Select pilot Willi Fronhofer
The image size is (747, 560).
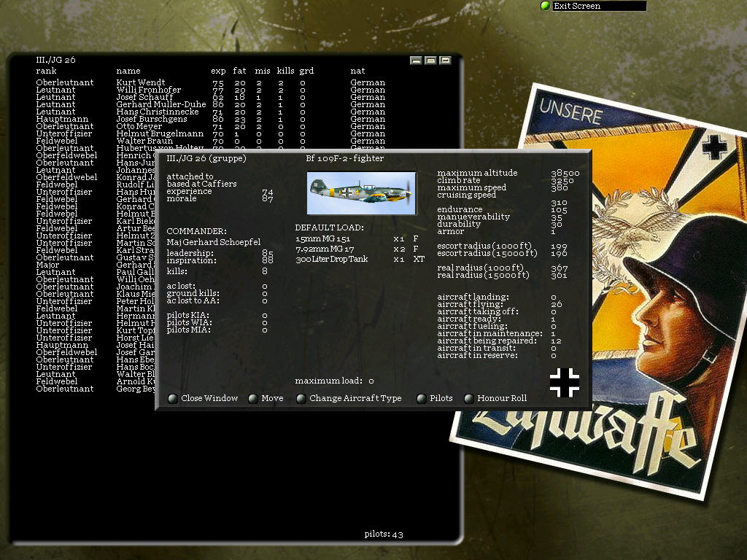(149, 90)
